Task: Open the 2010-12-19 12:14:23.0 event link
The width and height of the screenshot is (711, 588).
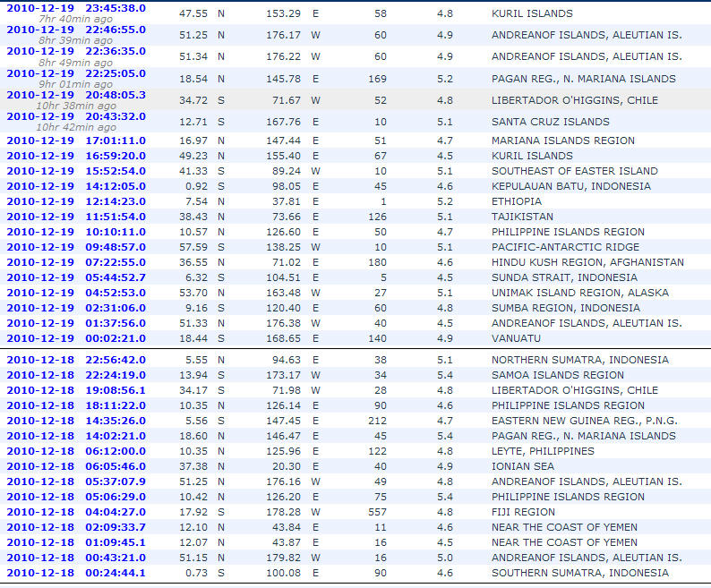Action: [x=76, y=201]
